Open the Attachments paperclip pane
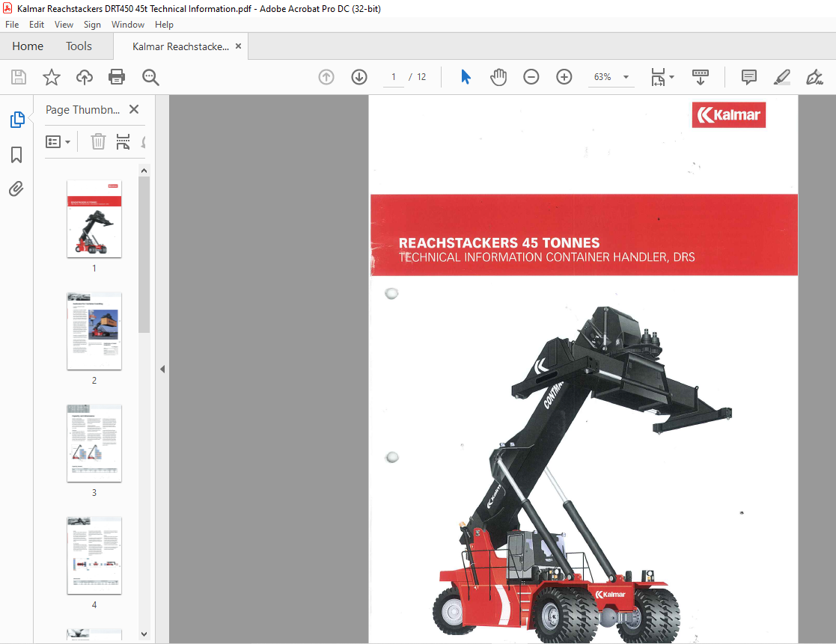 [x=16, y=189]
